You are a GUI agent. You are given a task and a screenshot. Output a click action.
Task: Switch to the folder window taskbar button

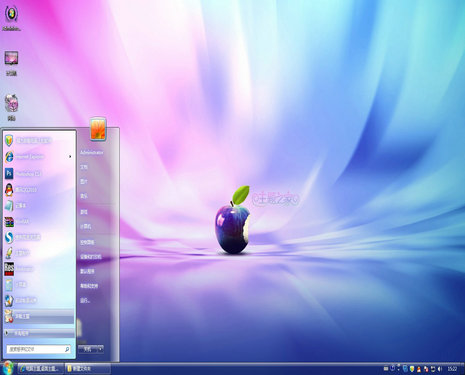pos(87,368)
